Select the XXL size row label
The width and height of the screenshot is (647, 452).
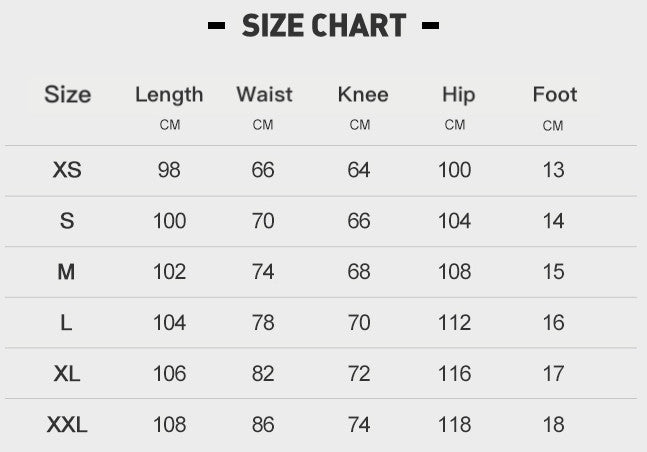click(67, 425)
